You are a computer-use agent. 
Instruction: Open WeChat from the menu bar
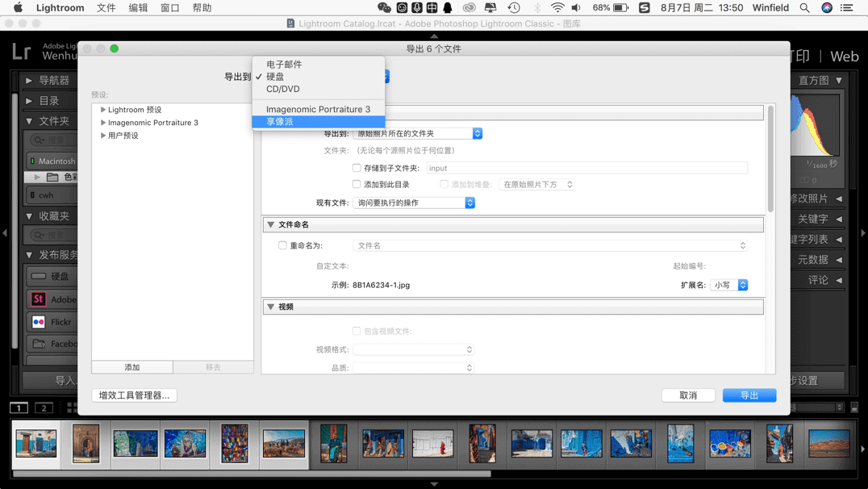click(x=384, y=8)
